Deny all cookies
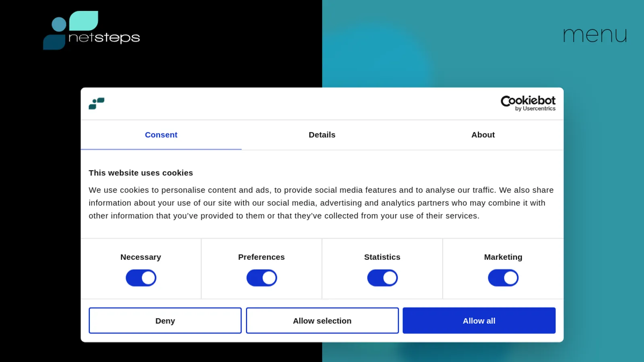Screen dimensions: 644x362 pyautogui.click(x=165, y=321)
